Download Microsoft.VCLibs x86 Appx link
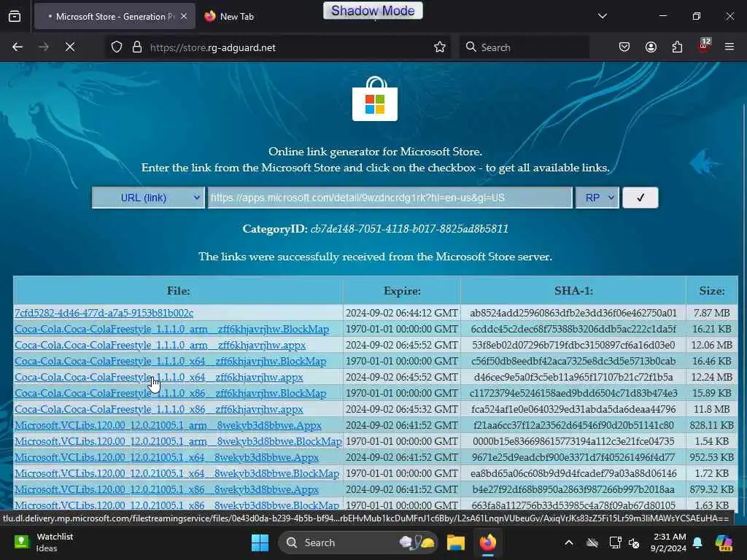 (x=166, y=489)
